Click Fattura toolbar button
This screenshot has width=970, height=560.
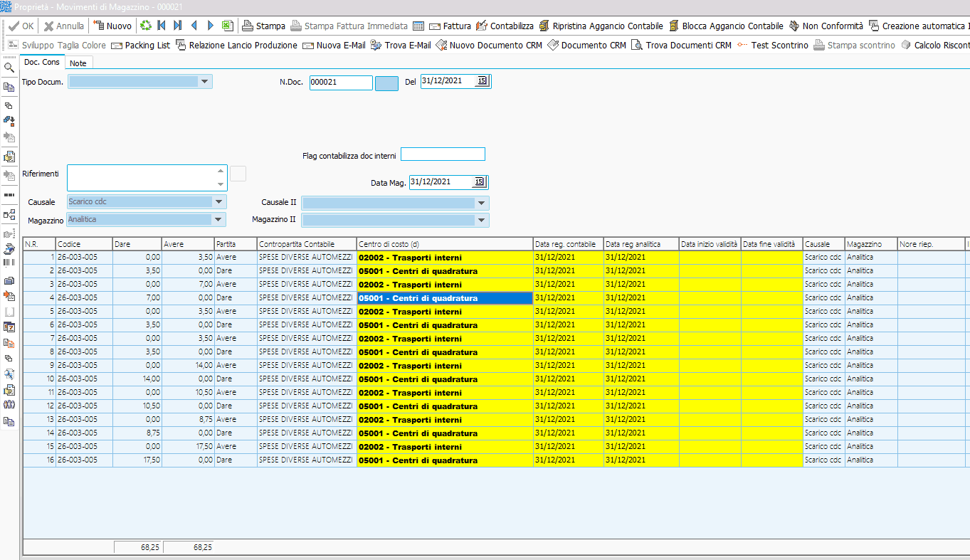450,26
